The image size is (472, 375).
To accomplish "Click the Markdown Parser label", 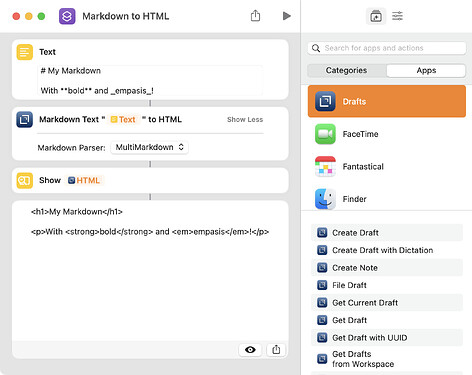I will [71, 148].
